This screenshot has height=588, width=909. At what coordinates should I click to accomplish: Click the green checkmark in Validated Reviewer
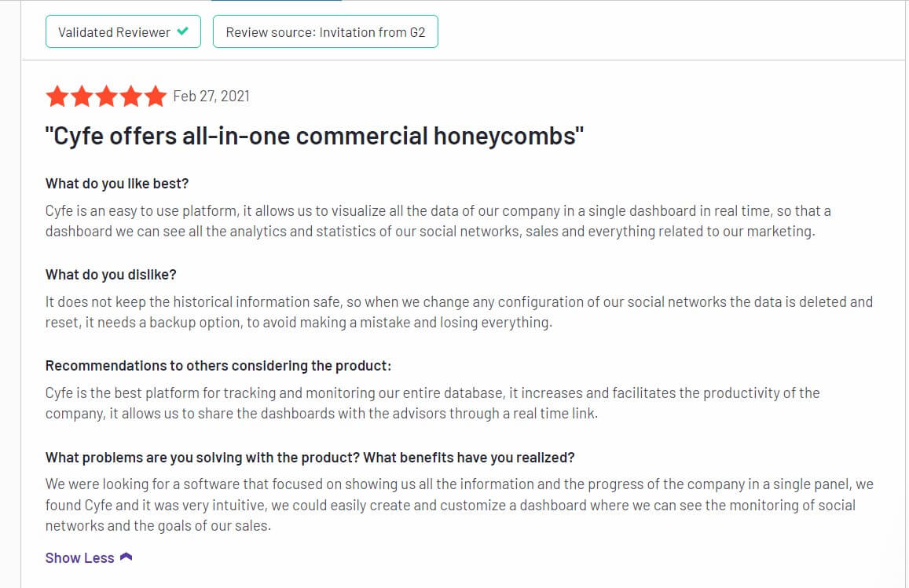[182, 31]
